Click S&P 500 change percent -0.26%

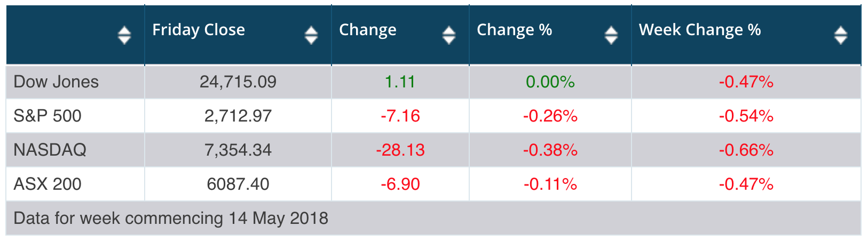(550, 116)
